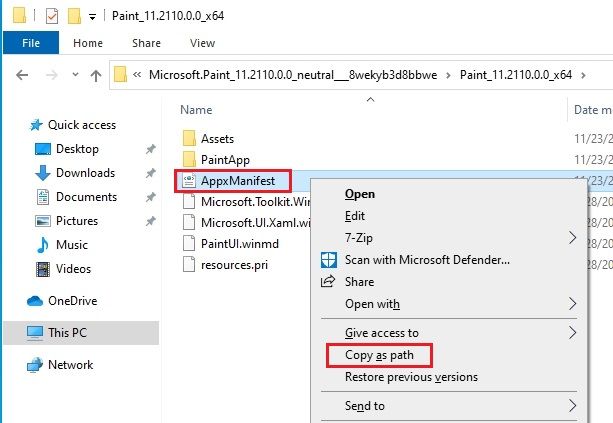
Task: Expand the hidden breadcrumb path chevrons
Action: (x=137, y=74)
